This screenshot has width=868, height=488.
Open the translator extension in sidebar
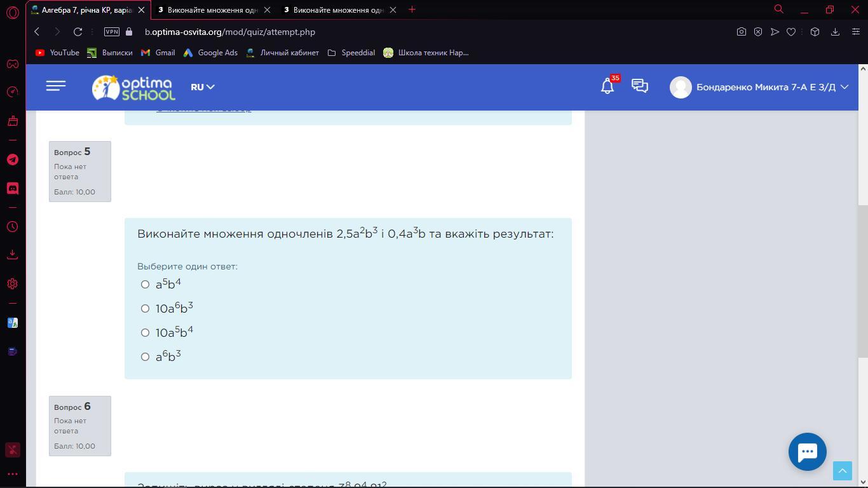(x=13, y=323)
